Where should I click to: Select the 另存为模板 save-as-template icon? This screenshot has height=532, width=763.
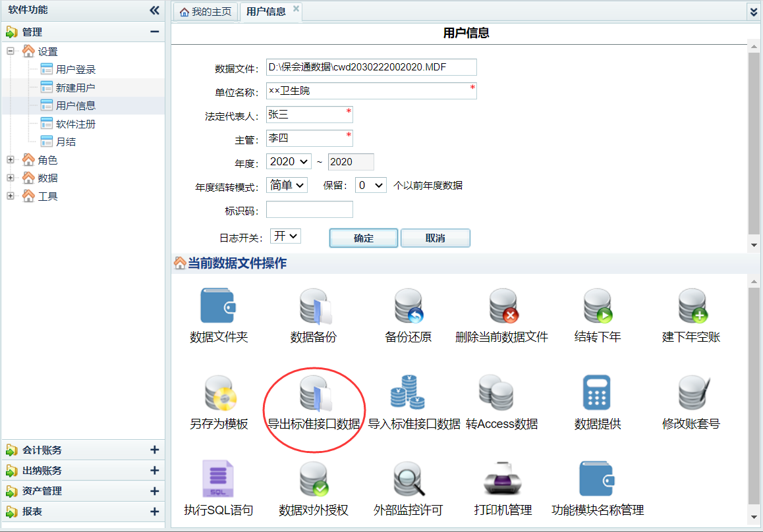(219, 398)
